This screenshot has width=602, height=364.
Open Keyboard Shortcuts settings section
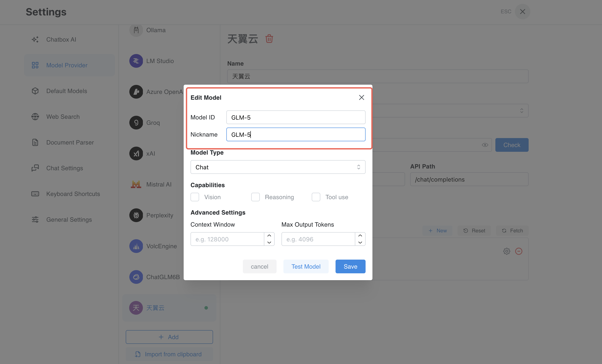click(x=73, y=194)
